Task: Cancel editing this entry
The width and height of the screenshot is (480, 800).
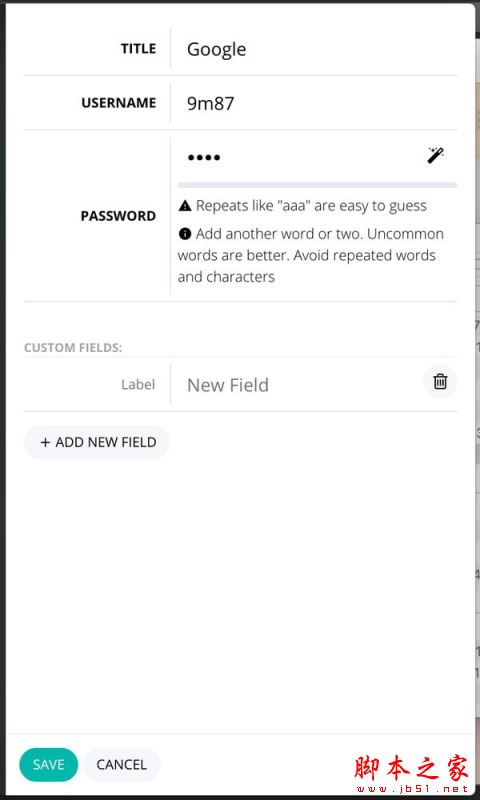Action: pos(121,764)
